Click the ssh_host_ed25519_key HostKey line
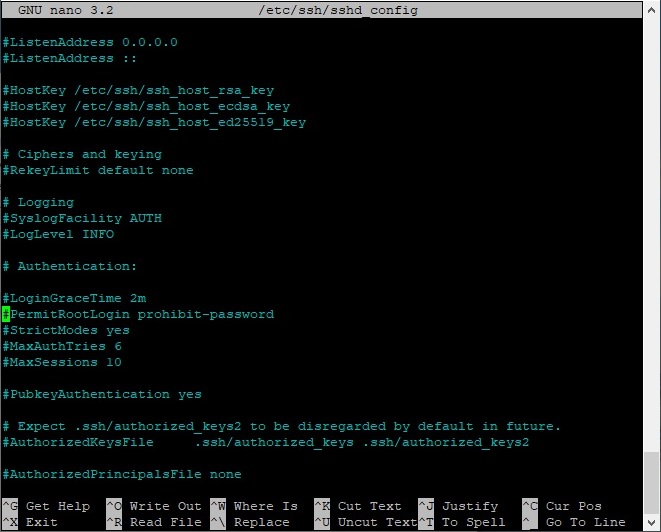The height and width of the screenshot is (532, 661). (x=154, y=122)
